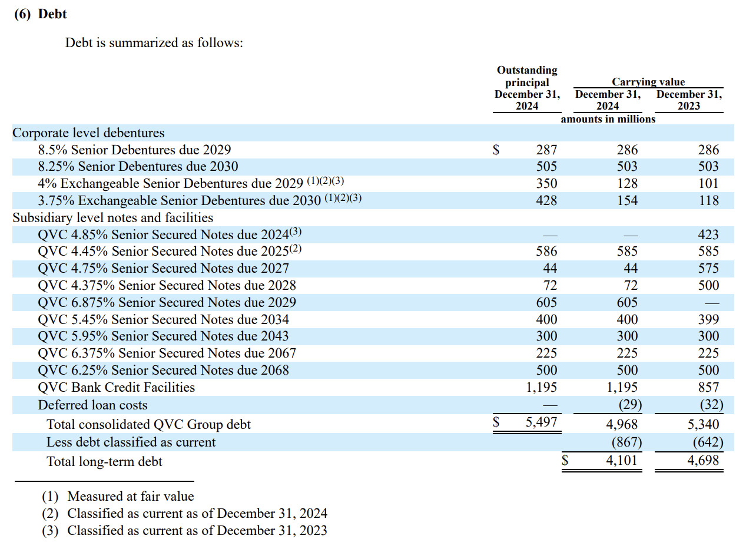
Task: Select the "December 31, 2023" column header
Action: 689,99
